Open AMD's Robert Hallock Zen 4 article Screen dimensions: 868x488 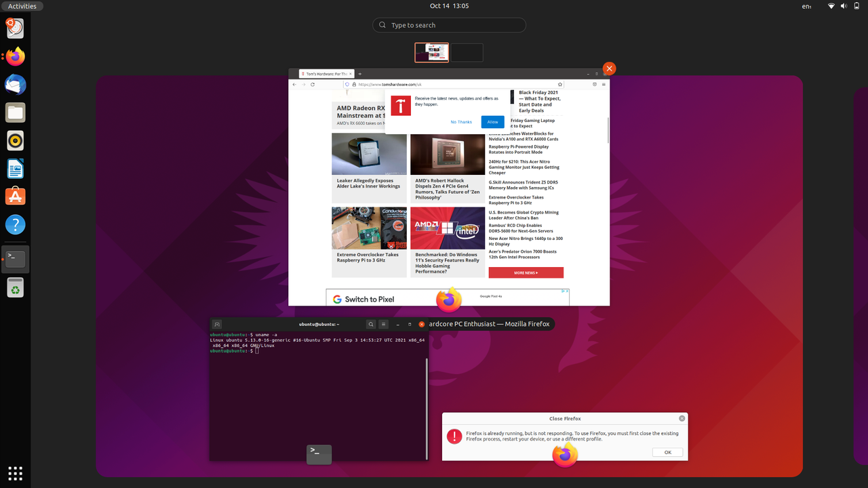click(x=448, y=189)
